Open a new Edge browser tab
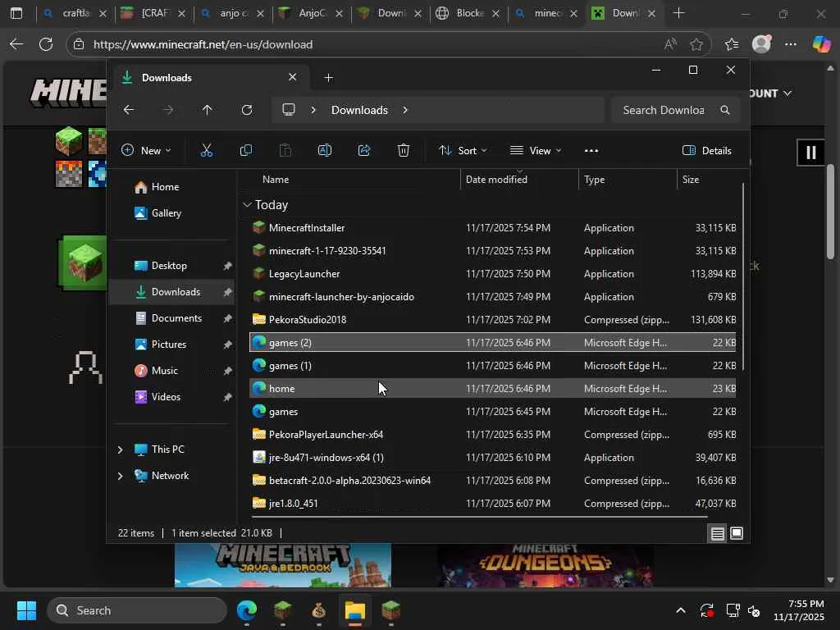 point(678,13)
